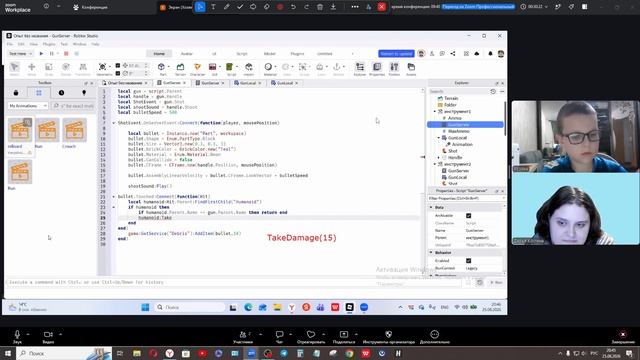Click the Zoom annotation text tool

[x=213, y=7]
